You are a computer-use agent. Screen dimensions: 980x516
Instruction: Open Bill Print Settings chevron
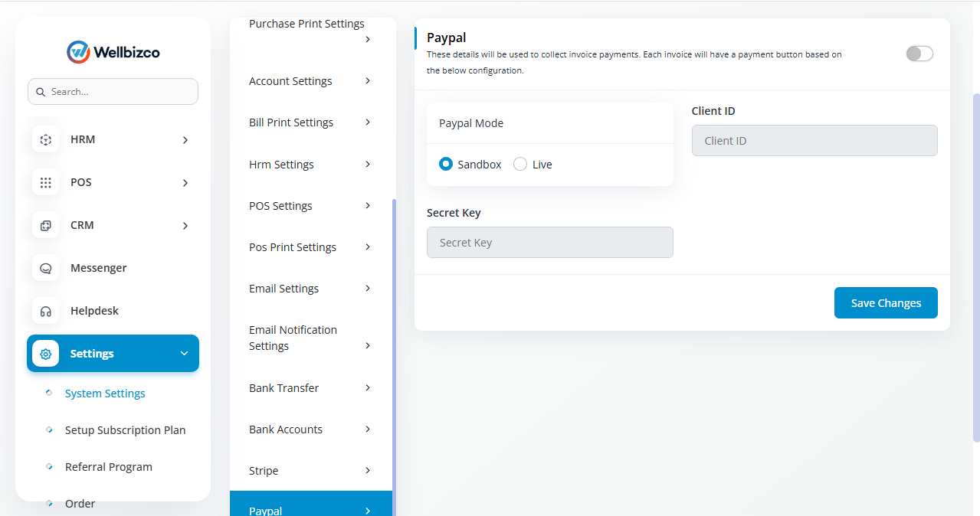pyautogui.click(x=368, y=122)
